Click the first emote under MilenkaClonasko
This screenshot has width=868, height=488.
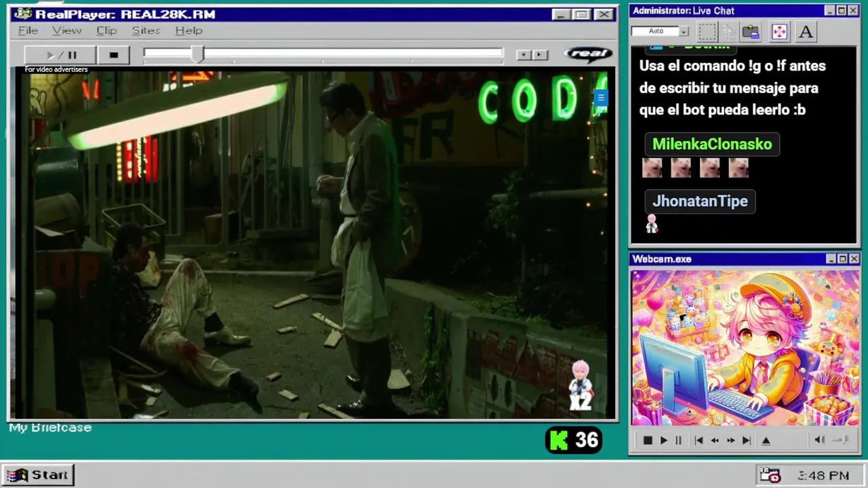tap(652, 167)
